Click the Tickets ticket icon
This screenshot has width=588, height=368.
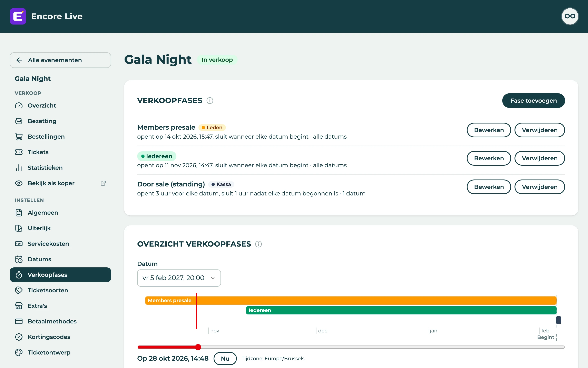click(19, 152)
